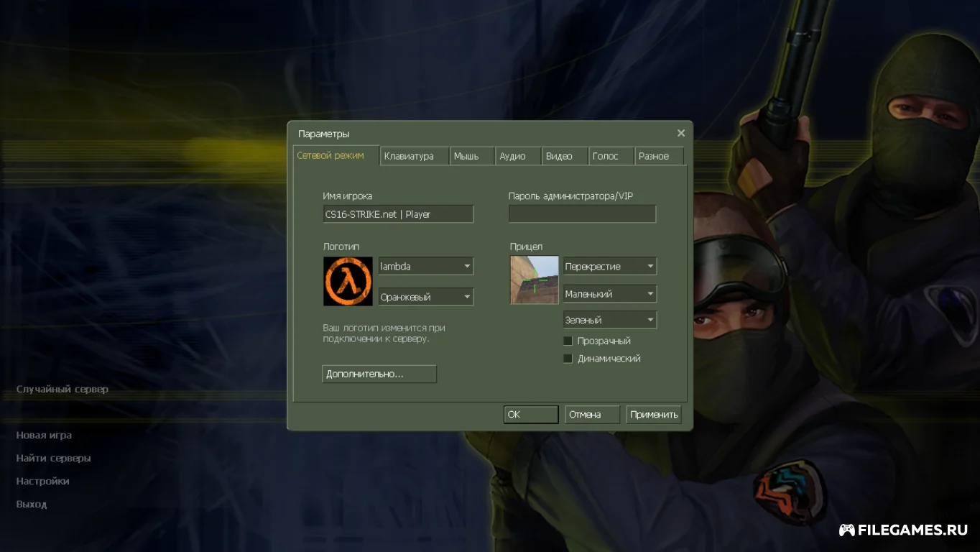Enable the Динамический crosshair checkbox
Screen dimensions: 980x552
[x=568, y=358]
